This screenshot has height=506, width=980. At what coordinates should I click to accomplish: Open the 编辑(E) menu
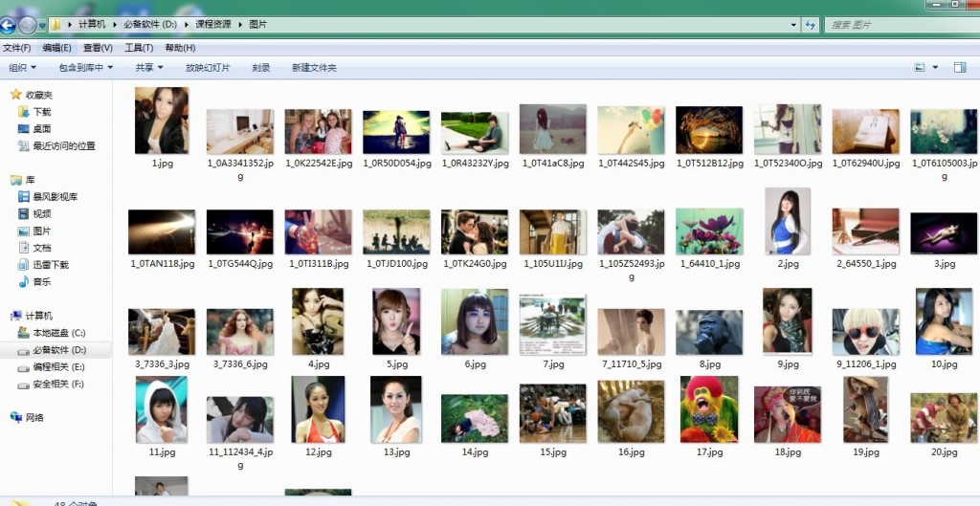56,48
